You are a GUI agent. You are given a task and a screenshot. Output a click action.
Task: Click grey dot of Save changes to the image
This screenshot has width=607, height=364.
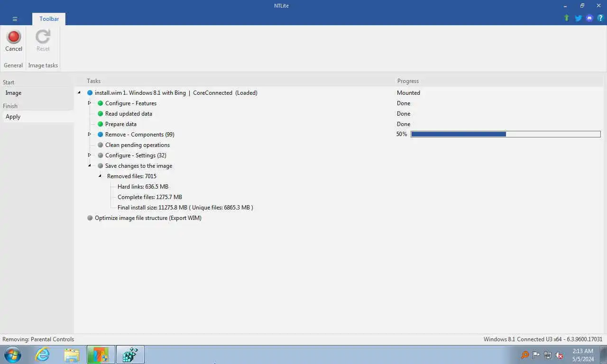pyautogui.click(x=100, y=166)
